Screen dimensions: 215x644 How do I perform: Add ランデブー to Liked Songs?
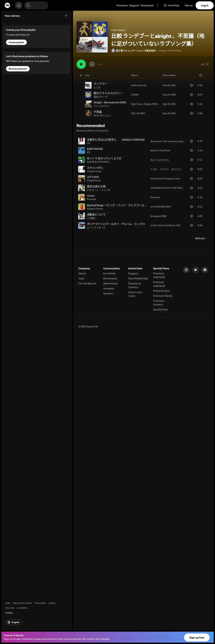click(191, 85)
